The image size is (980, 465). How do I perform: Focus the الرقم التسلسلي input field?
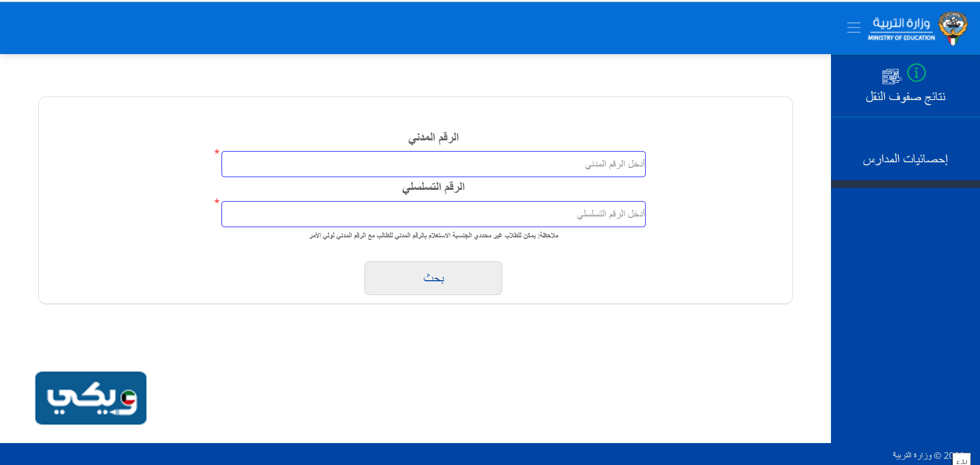tap(433, 213)
